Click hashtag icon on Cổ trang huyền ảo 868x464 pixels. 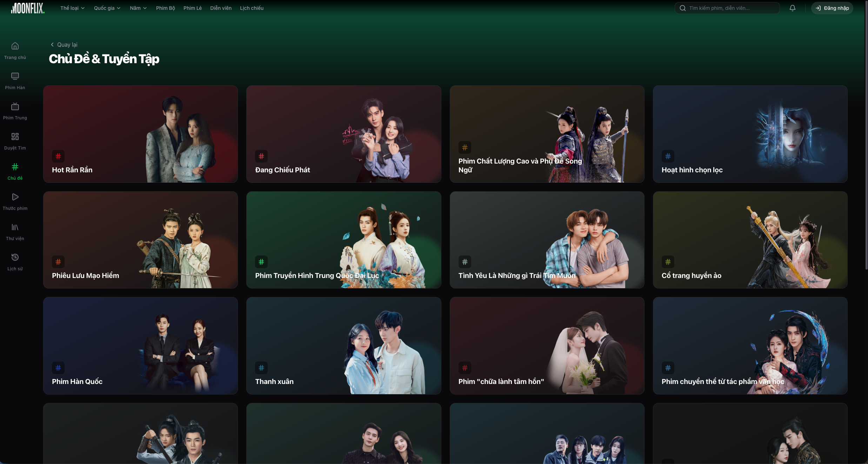(x=668, y=262)
